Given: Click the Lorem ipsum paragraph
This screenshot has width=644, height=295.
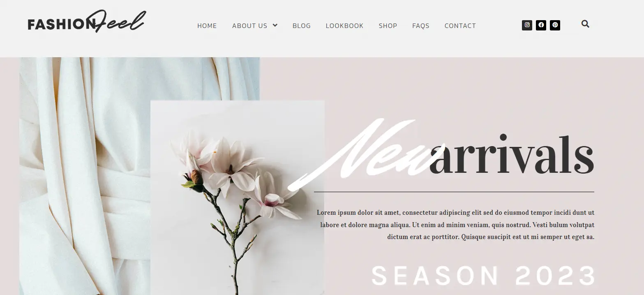Looking at the screenshot, I should pyautogui.click(x=455, y=225).
